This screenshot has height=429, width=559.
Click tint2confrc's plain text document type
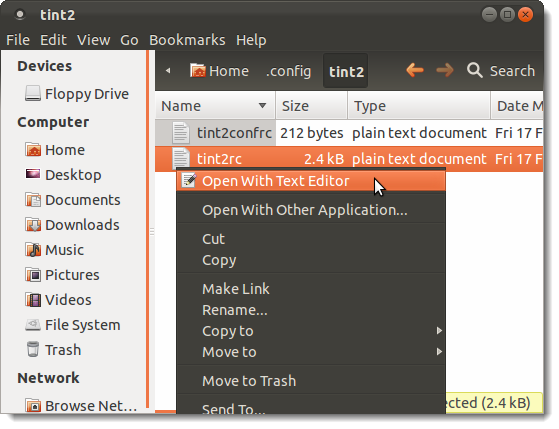[x=419, y=133]
